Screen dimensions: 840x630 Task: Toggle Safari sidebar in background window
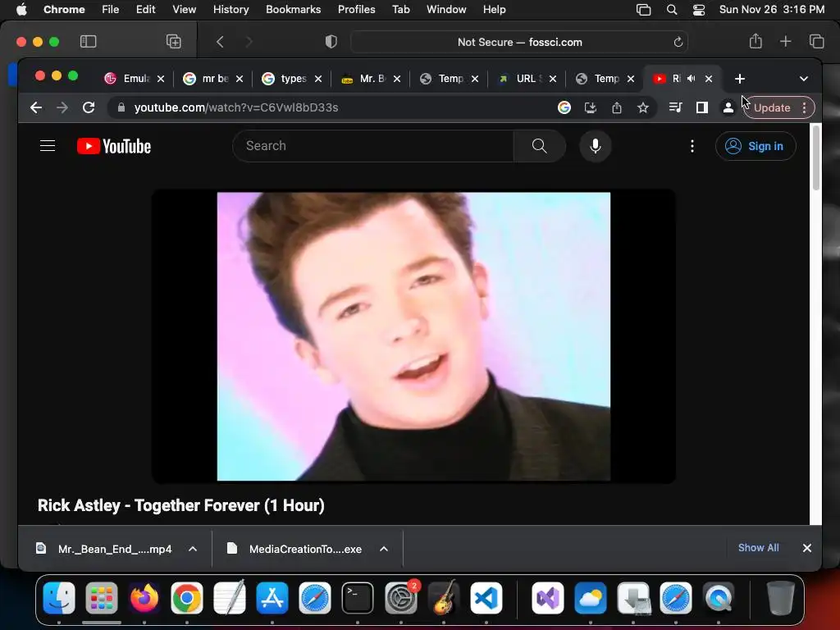[88, 42]
